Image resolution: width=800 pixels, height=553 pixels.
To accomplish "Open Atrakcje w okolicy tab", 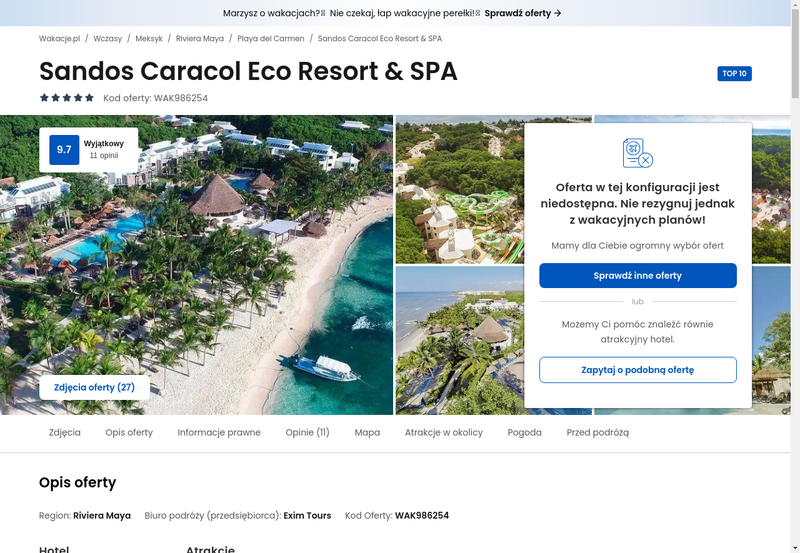I will pyautogui.click(x=444, y=433).
